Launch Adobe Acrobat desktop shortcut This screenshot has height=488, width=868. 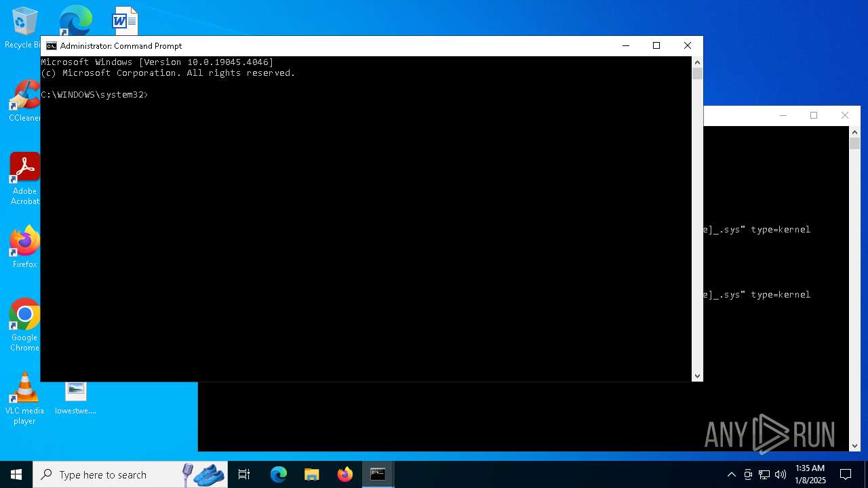coord(24,179)
